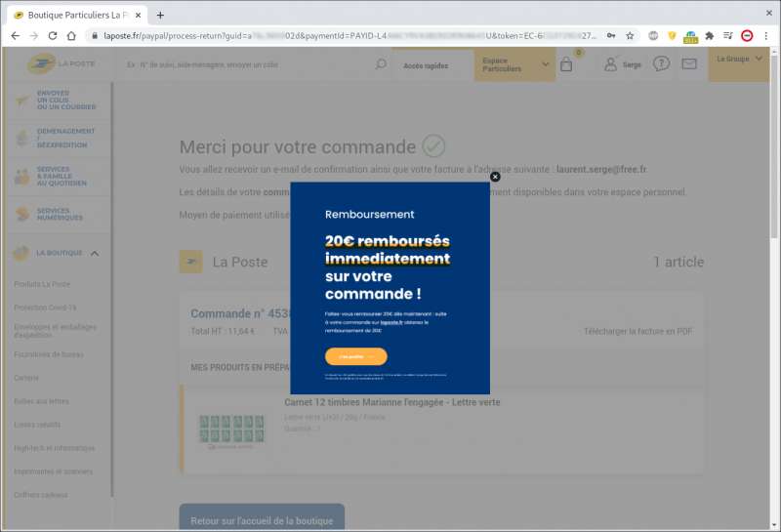Open Coffrets cadeaux sidebar link
This screenshot has height=532, width=781.
[x=40, y=495]
